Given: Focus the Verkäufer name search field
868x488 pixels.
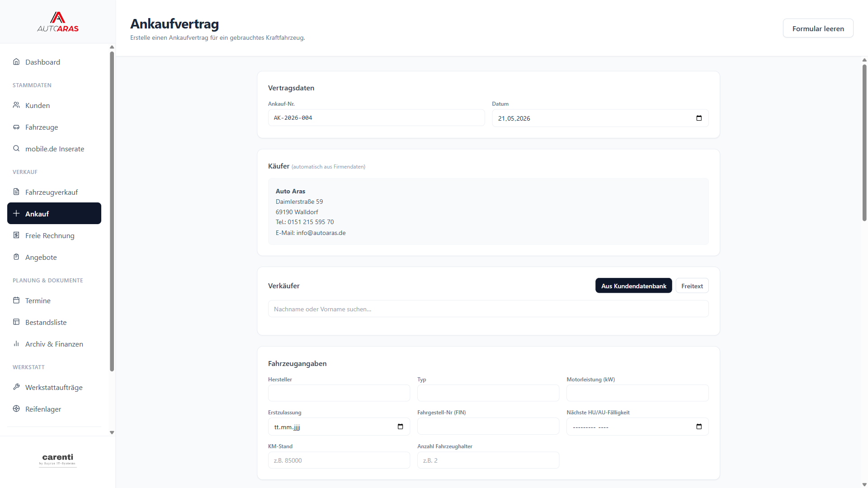Looking at the screenshot, I should [x=488, y=309].
